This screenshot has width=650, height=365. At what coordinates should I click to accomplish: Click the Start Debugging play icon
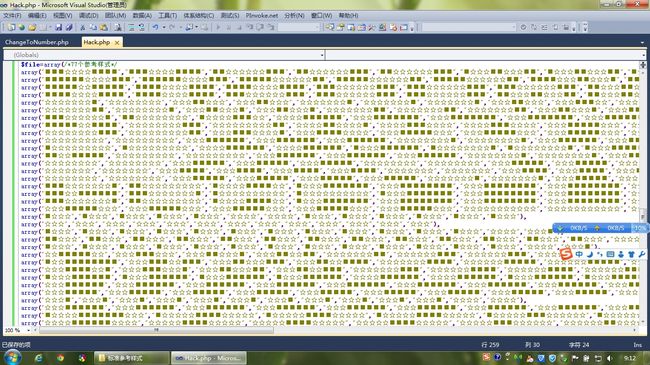pyautogui.click(x=218, y=27)
